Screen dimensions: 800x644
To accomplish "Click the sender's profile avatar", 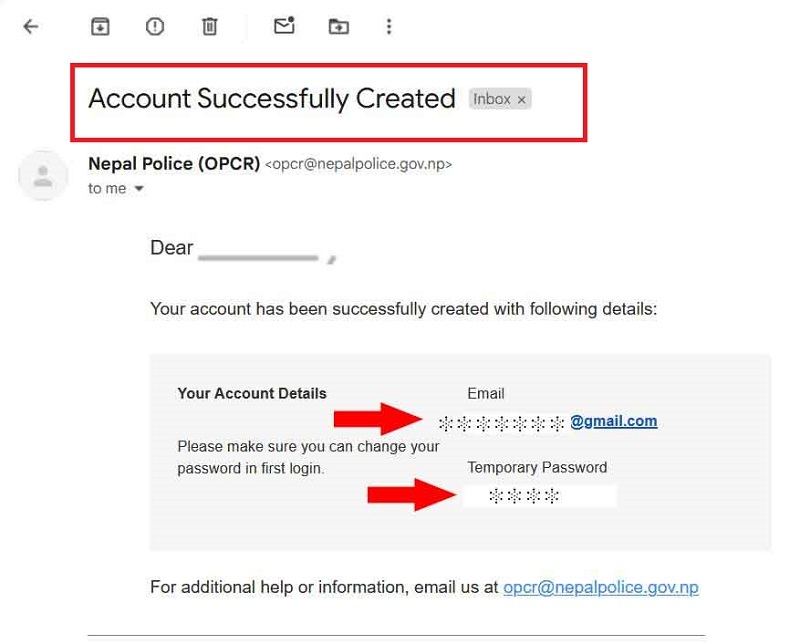I will point(43,176).
